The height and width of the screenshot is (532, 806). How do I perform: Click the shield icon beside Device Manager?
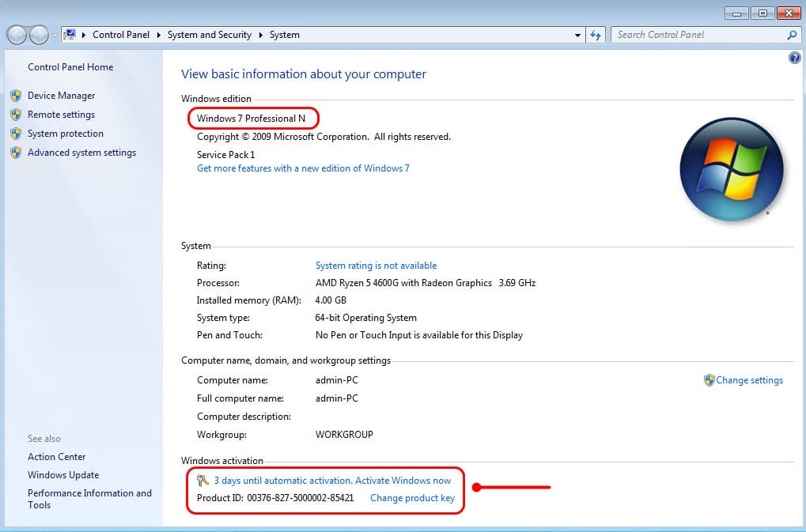click(x=16, y=96)
